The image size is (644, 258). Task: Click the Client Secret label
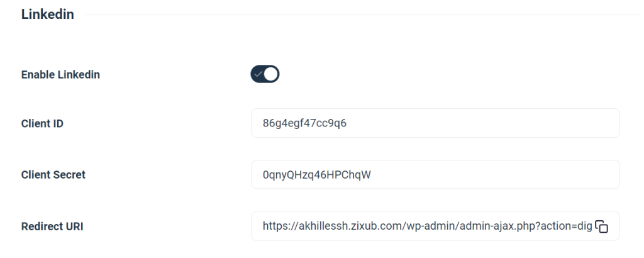(53, 174)
